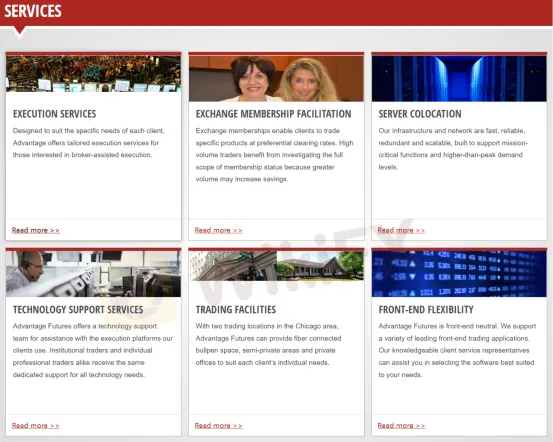
Task: Click the headset technician photo
Action: tap(93, 274)
